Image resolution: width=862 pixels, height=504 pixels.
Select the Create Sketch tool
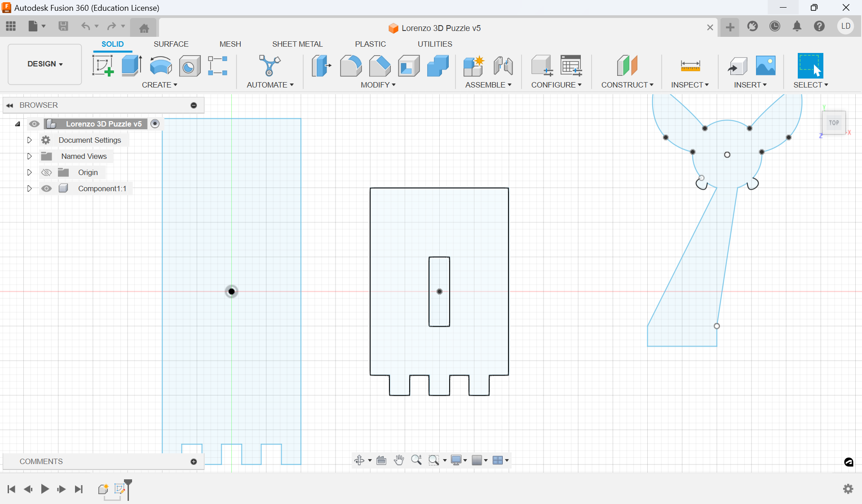click(103, 66)
